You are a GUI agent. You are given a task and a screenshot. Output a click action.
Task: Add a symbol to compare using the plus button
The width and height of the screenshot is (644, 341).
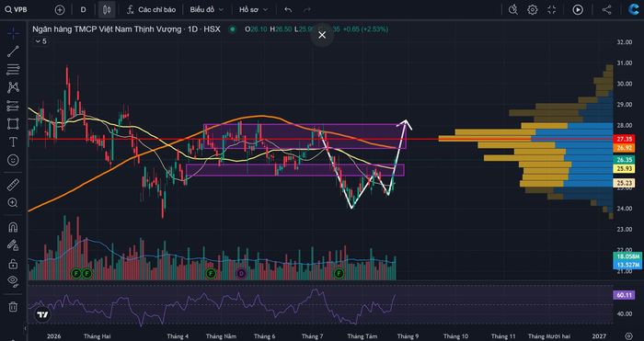pyautogui.click(x=60, y=10)
